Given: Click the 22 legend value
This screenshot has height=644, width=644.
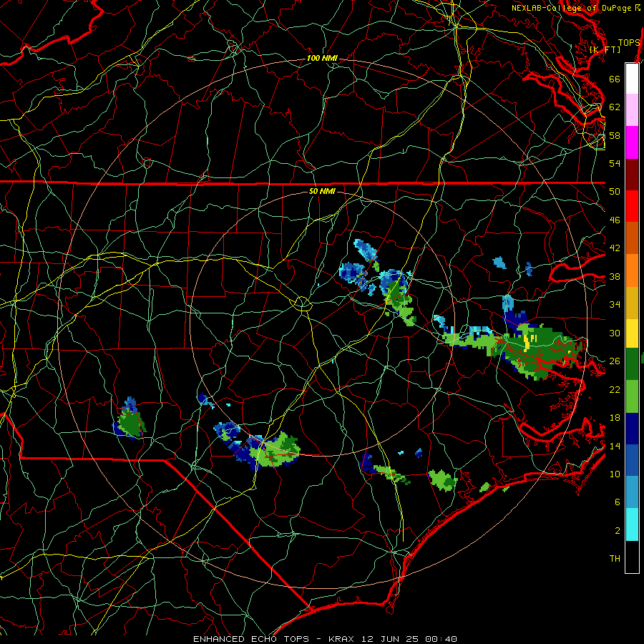Looking at the screenshot, I should click(615, 389).
